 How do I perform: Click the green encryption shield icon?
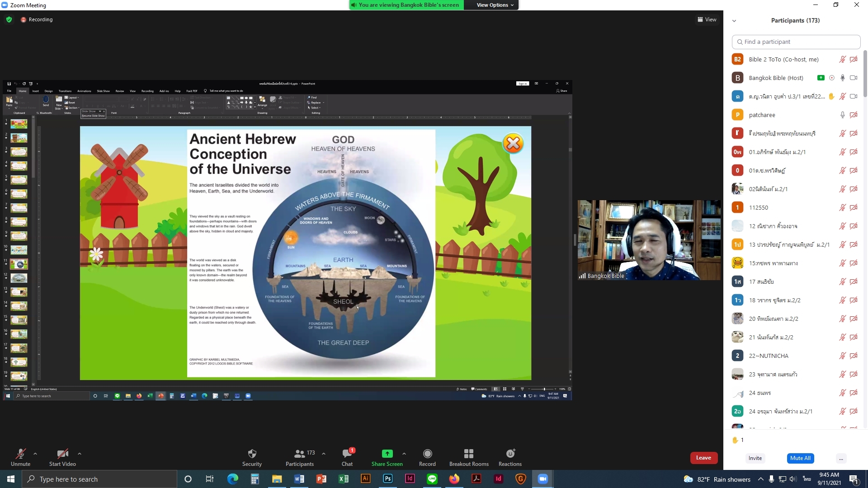[9, 19]
